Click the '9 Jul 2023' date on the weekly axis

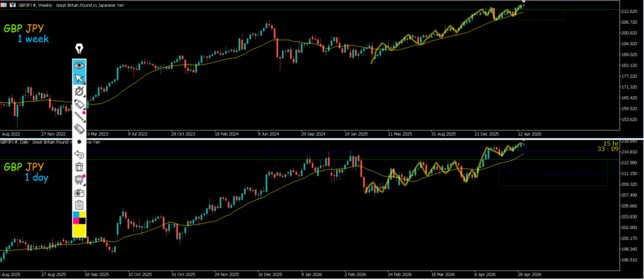pyautogui.click(x=138, y=134)
